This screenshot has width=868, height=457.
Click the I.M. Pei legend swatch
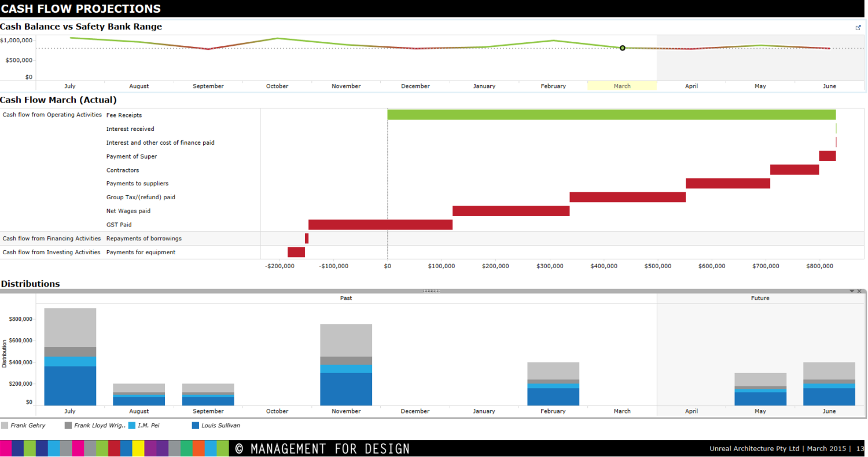coord(131,425)
